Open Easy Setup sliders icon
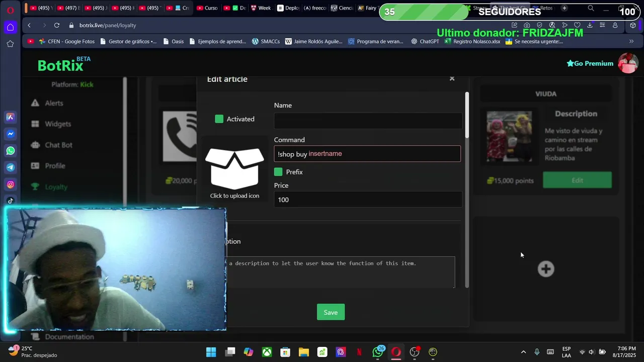 pos(602,25)
